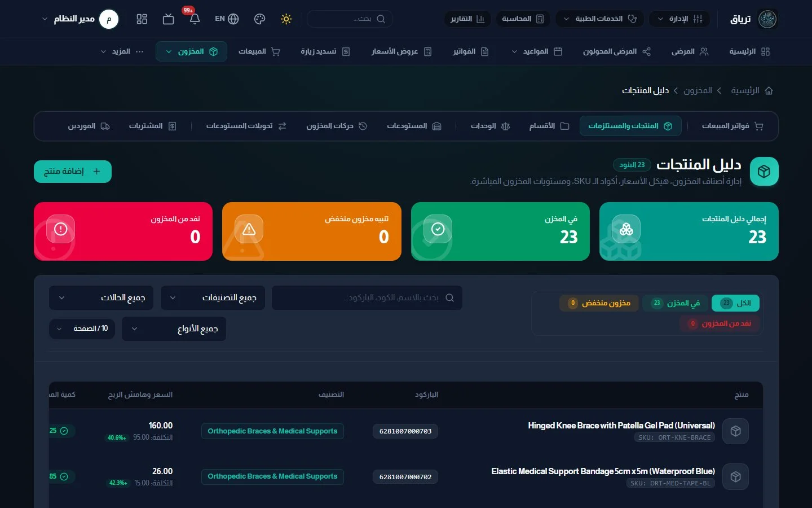
Task: Switch to فواتير المبيعات tab
Action: (x=732, y=126)
